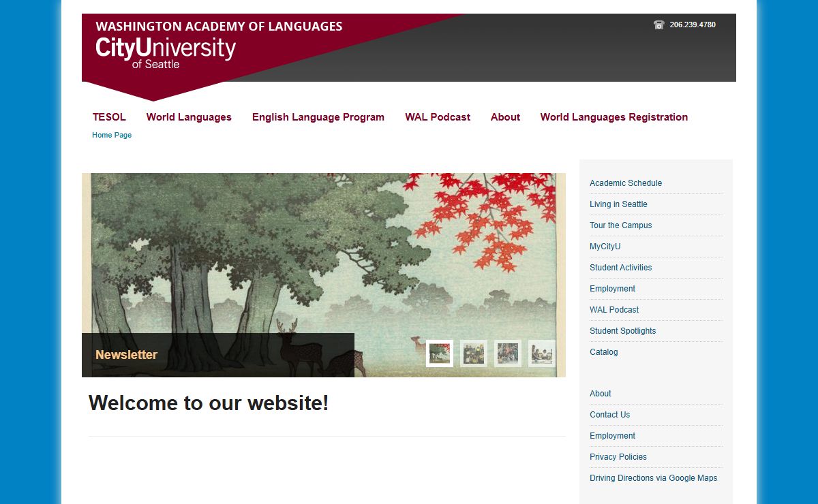Open the Contact Us link
This screenshot has width=818, height=504.
pos(610,415)
